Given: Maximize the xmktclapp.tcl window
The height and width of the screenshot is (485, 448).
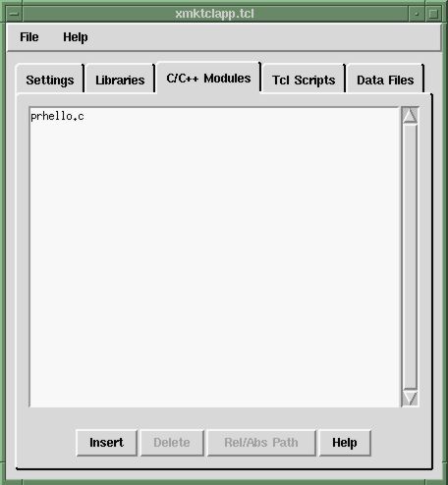Looking at the screenshot, I should point(433,14).
